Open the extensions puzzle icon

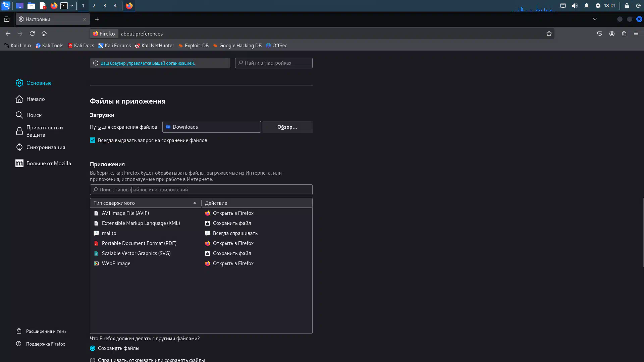coord(624,34)
